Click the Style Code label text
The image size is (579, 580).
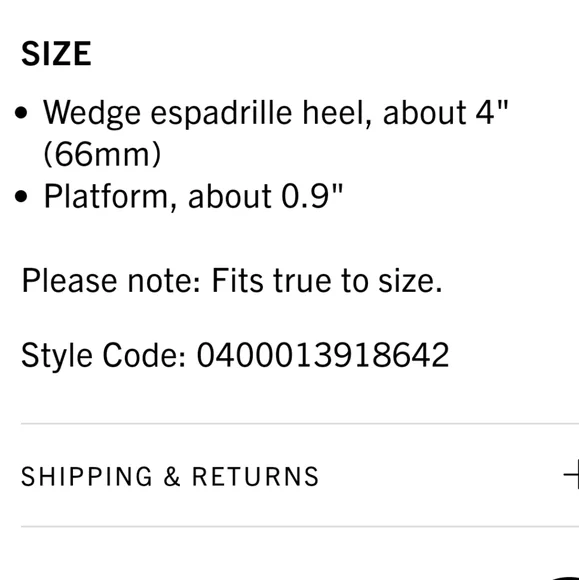pyautogui.click(x=104, y=355)
